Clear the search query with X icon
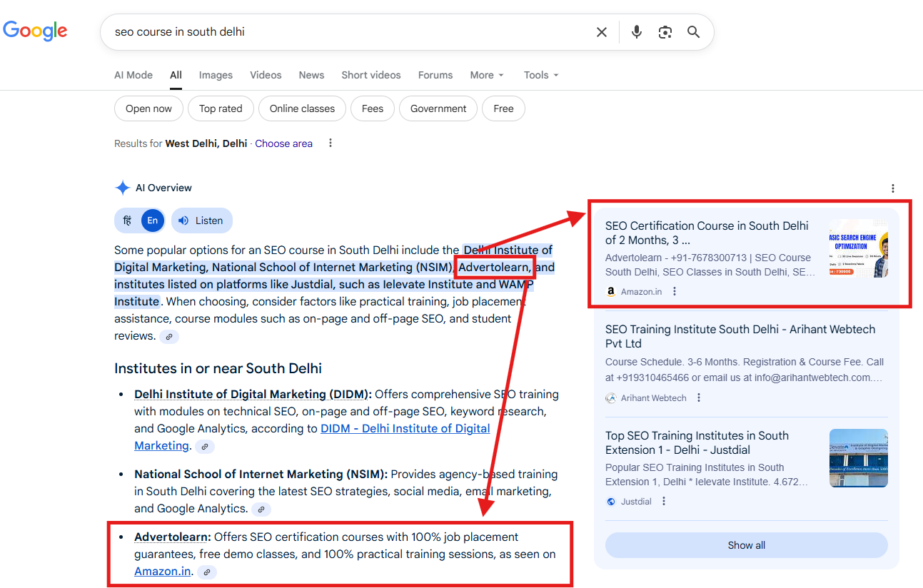The image size is (923, 588). [x=602, y=32]
